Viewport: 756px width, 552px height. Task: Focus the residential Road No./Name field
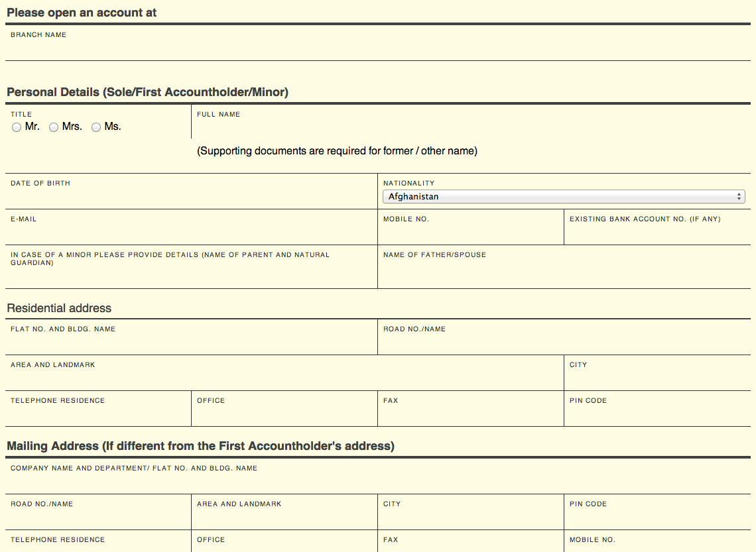click(564, 343)
